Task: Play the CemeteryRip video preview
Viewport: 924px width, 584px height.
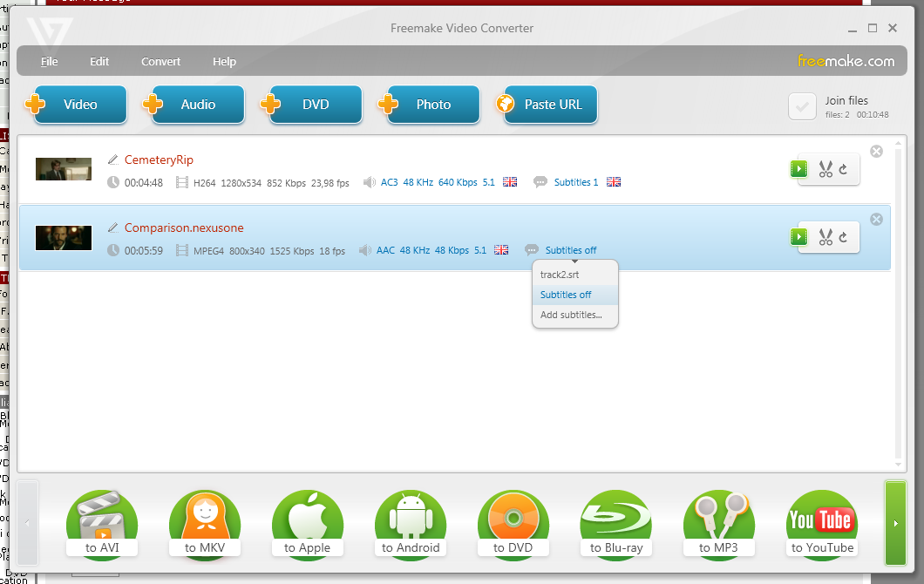Action: (x=799, y=169)
